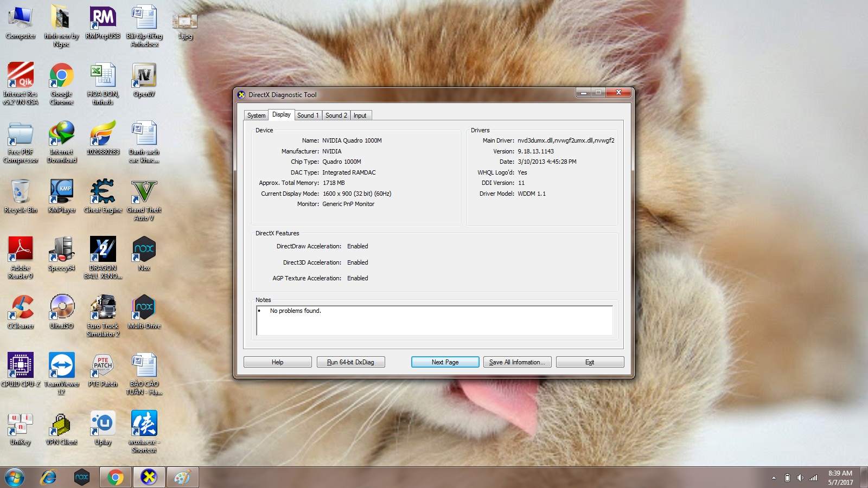Launch CPUID GPU-Z shortcut
Viewport: 868px width, 488px height.
(21, 370)
